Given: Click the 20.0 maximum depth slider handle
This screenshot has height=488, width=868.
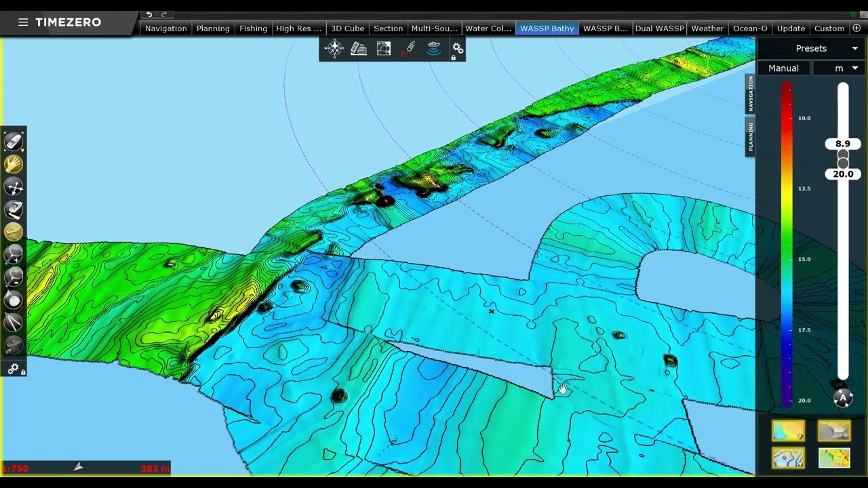Looking at the screenshot, I should (x=843, y=174).
